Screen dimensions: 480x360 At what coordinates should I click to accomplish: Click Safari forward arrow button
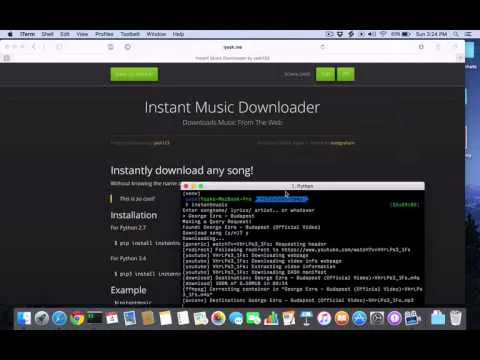coord(43,47)
